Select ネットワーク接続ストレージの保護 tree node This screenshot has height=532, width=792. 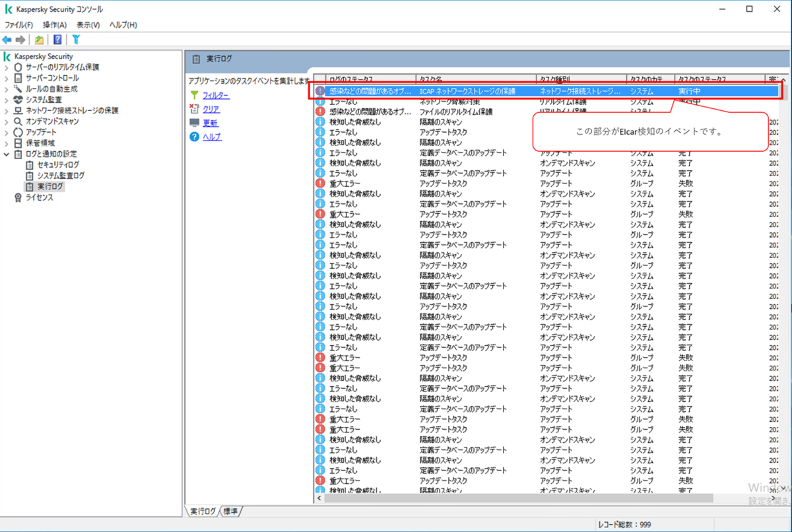coord(72,110)
